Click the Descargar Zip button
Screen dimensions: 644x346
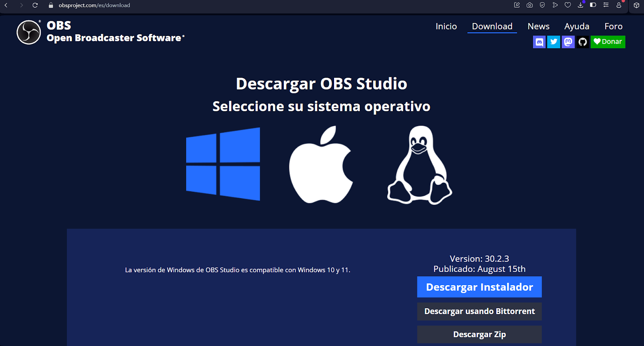[x=479, y=334]
